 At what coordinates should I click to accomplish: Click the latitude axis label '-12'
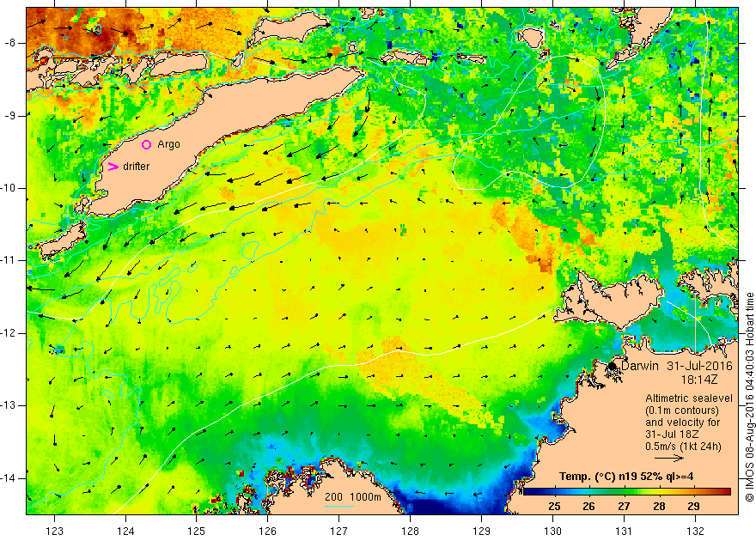[9, 333]
